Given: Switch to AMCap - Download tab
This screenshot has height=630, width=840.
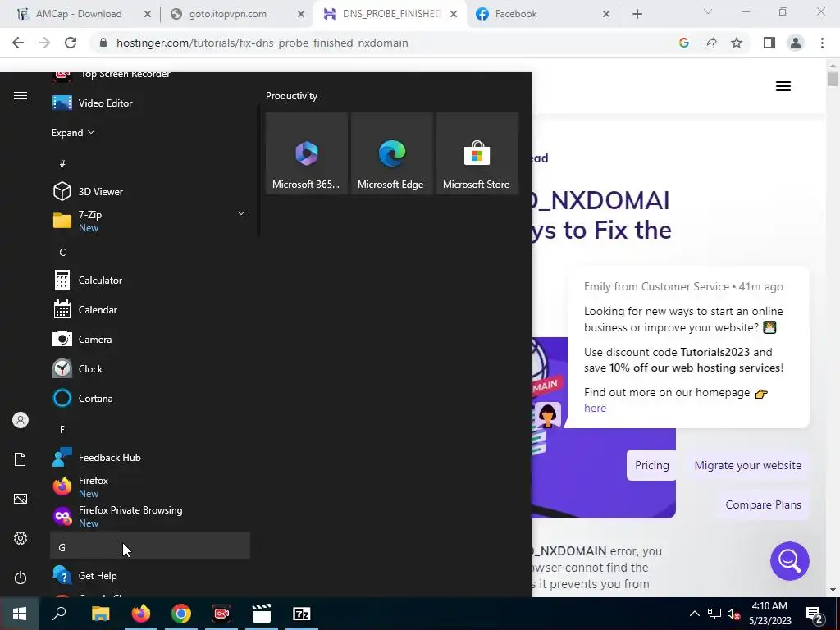Looking at the screenshot, I should point(79,14).
